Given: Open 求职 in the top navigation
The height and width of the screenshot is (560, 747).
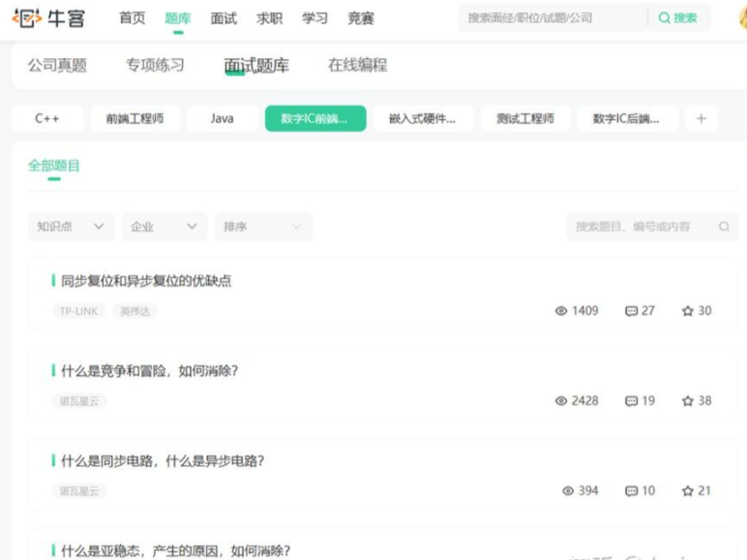Looking at the screenshot, I should point(270,18).
